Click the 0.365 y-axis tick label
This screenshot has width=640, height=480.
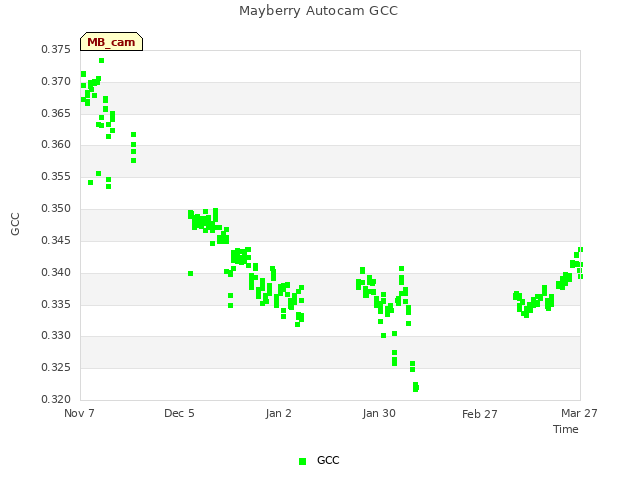click(x=56, y=113)
